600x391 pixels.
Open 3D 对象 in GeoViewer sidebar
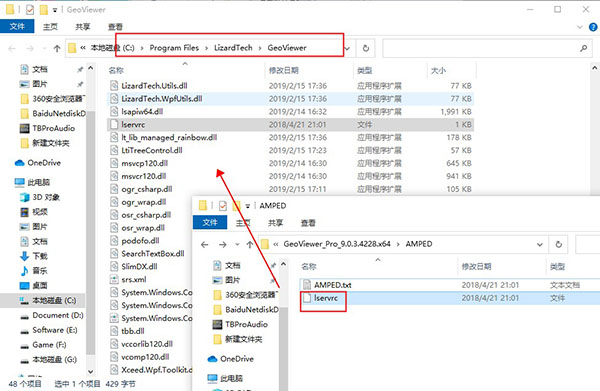point(46,197)
